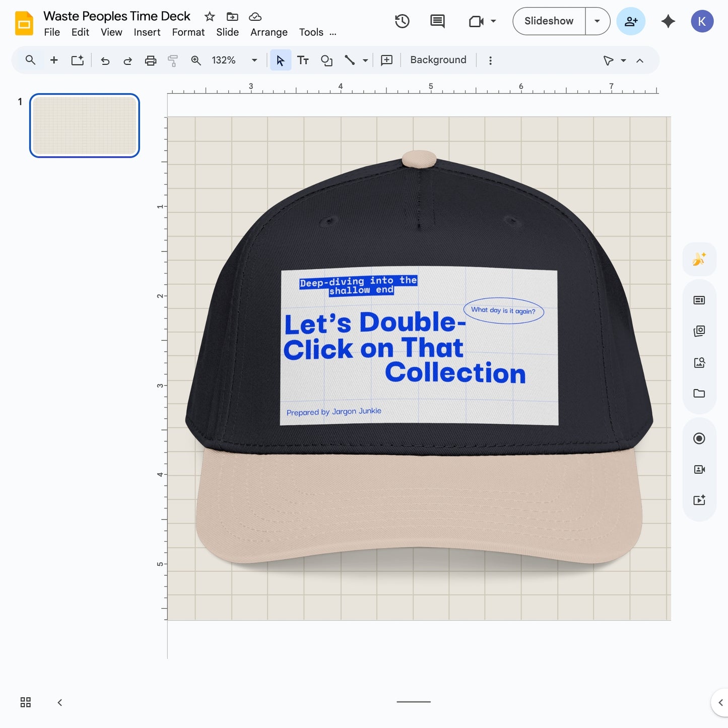Viewport: 728px width, 728px height.
Task: Click the record circle side panel icon
Action: [699, 438]
